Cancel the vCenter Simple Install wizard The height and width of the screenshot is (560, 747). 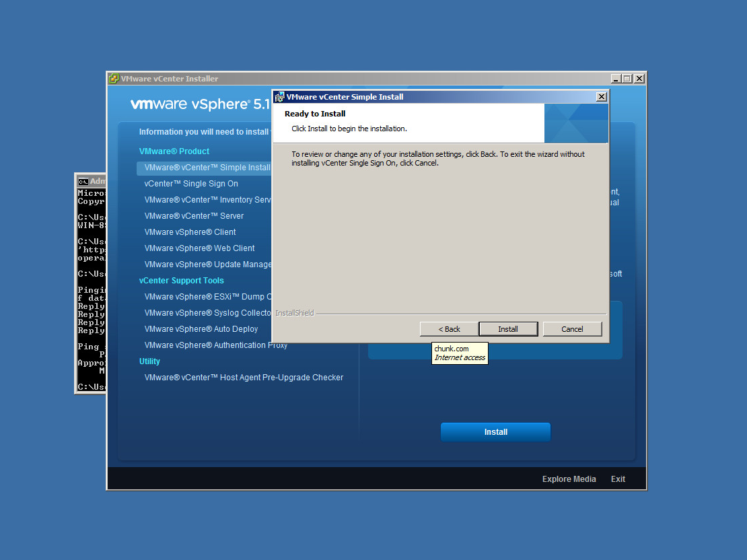572,329
